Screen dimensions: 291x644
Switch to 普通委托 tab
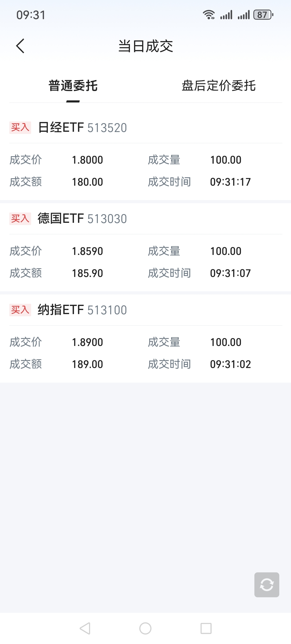[73, 86]
